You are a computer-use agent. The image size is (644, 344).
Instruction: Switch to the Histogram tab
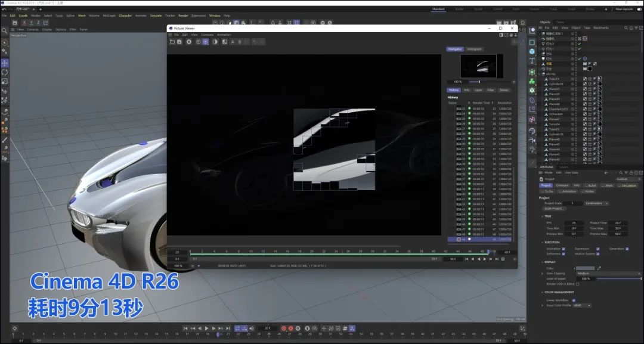click(475, 49)
